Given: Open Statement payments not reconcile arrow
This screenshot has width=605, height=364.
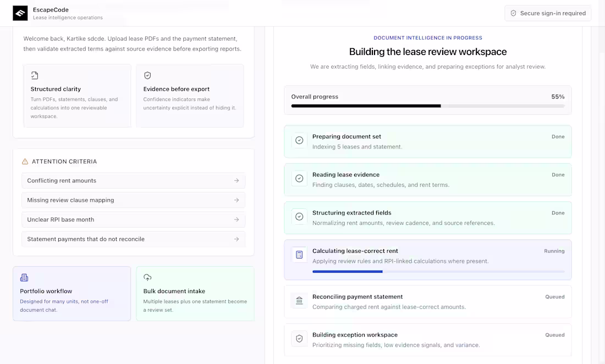Looking at the screenshot, I should point(237,239).
